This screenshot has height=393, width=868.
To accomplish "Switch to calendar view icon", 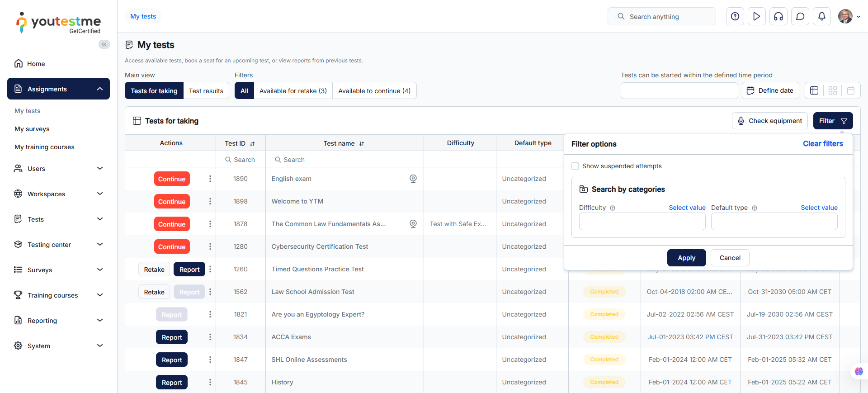I will coord(851,90).
